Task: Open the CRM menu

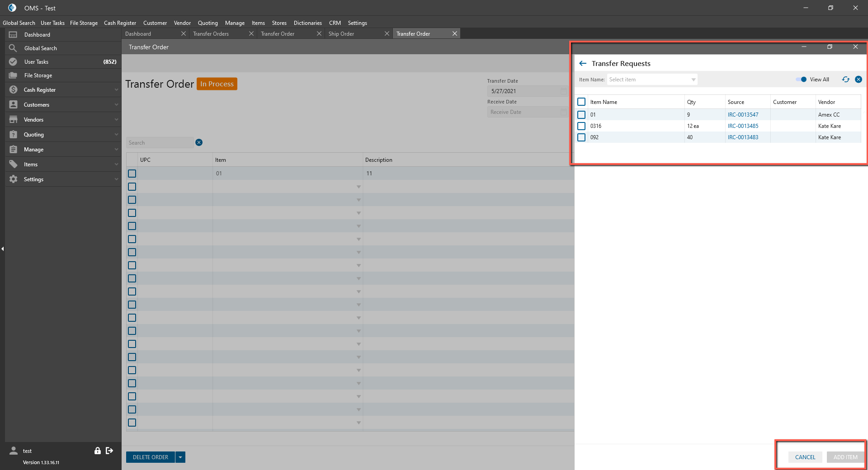Action: (x=335, y=23)
